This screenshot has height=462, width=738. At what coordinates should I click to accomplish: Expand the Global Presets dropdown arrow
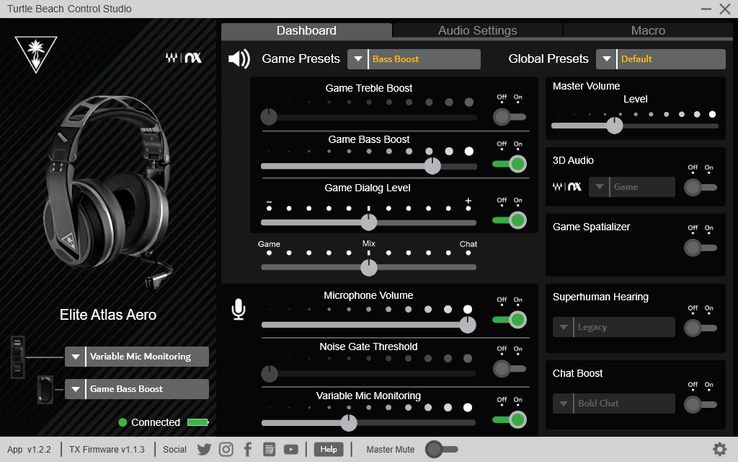[606, 59]
